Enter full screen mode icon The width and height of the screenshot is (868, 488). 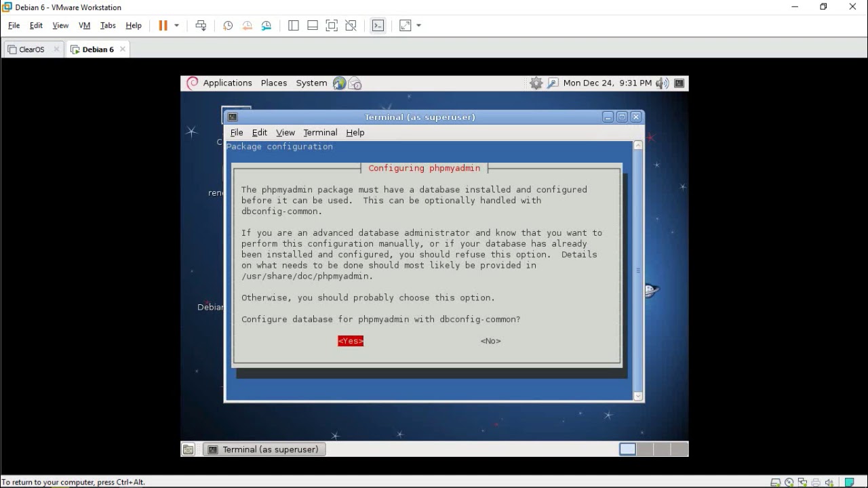point(332,26)
